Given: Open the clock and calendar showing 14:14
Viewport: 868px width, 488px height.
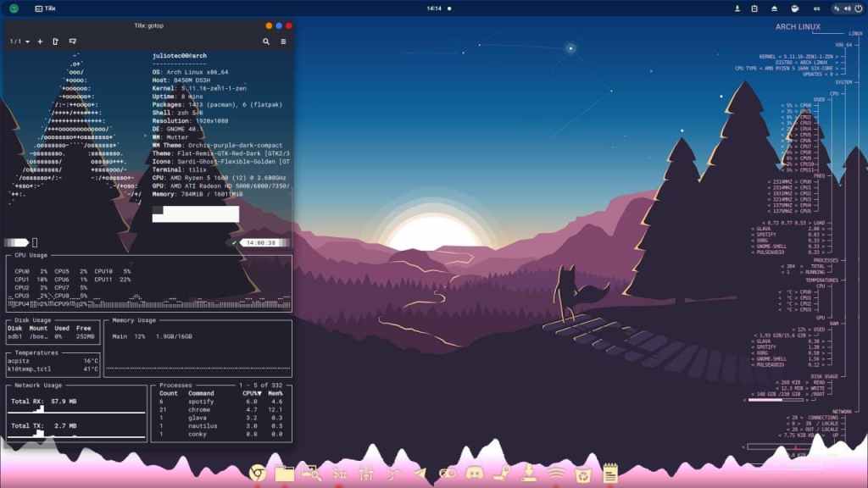Looking at the screenshot, I should coord(434,8).
